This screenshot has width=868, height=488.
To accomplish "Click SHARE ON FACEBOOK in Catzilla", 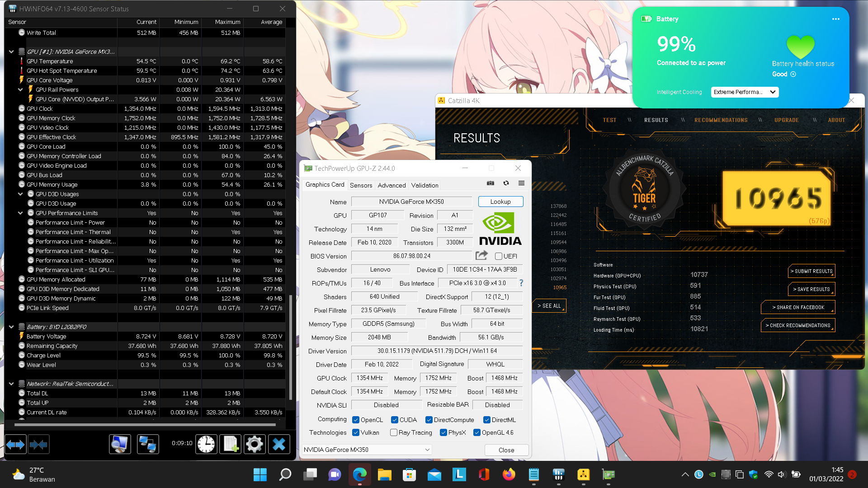I will pos(798,307).
